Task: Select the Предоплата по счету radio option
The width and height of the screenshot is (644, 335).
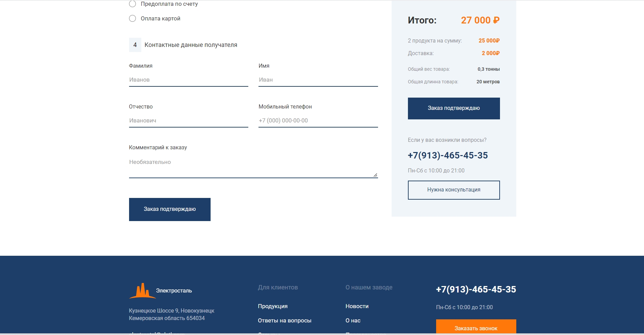Action: coord(132,4)
